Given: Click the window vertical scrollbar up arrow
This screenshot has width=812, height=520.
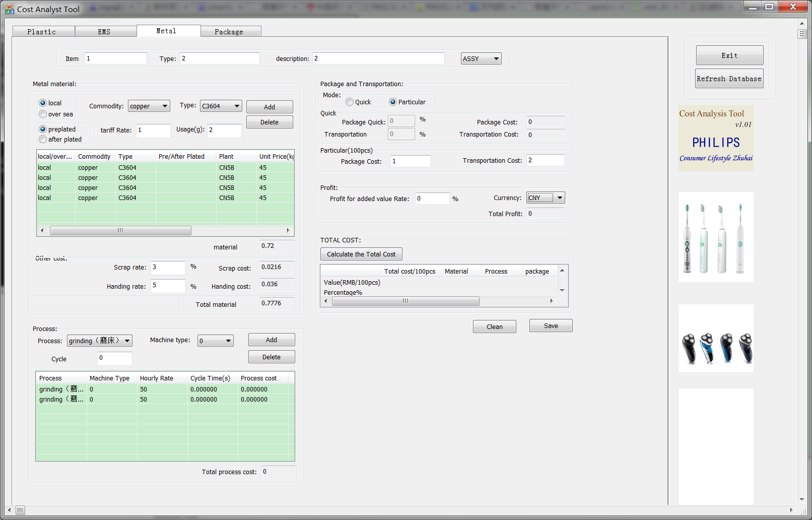Looking at the screenshot, I should pos(802,23).
